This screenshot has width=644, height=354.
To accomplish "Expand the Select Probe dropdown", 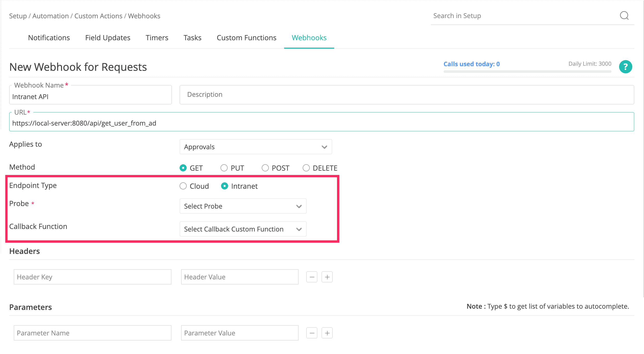I will (243, 206).
